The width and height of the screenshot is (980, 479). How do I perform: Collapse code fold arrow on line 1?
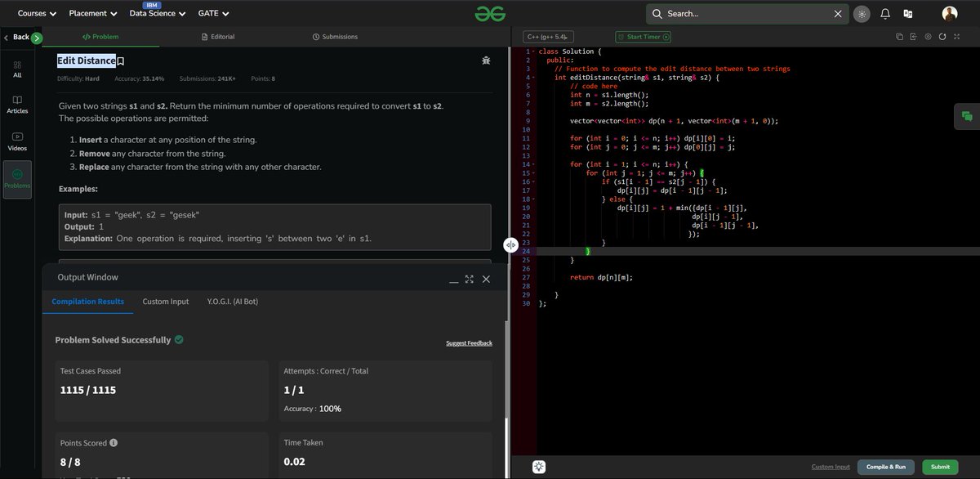[532, 51]
